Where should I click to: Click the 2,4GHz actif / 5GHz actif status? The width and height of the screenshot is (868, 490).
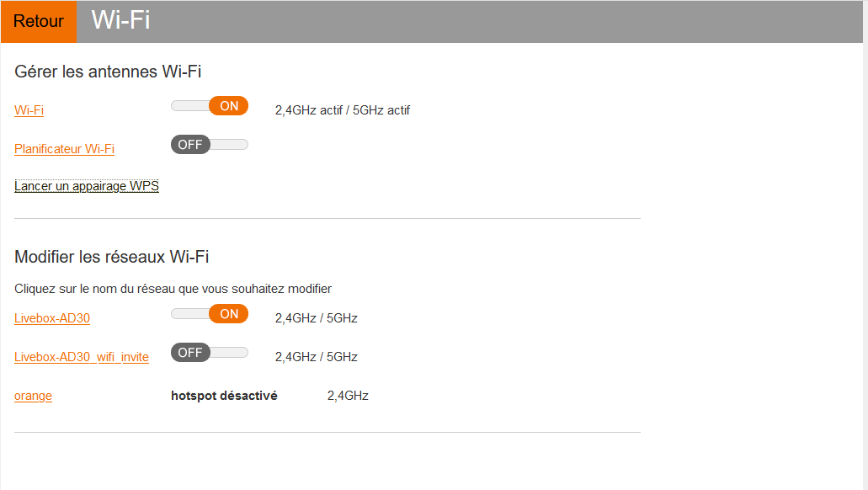343,110
